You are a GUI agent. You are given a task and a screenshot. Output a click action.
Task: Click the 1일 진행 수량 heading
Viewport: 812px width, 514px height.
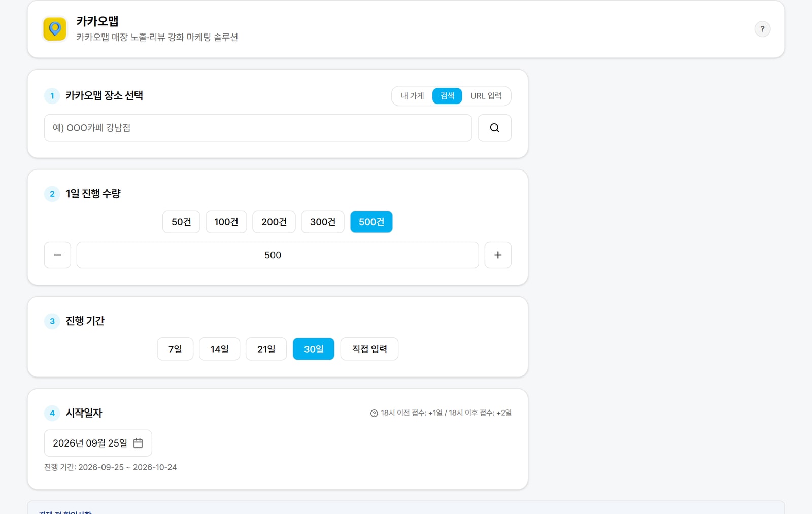point(93,193)
